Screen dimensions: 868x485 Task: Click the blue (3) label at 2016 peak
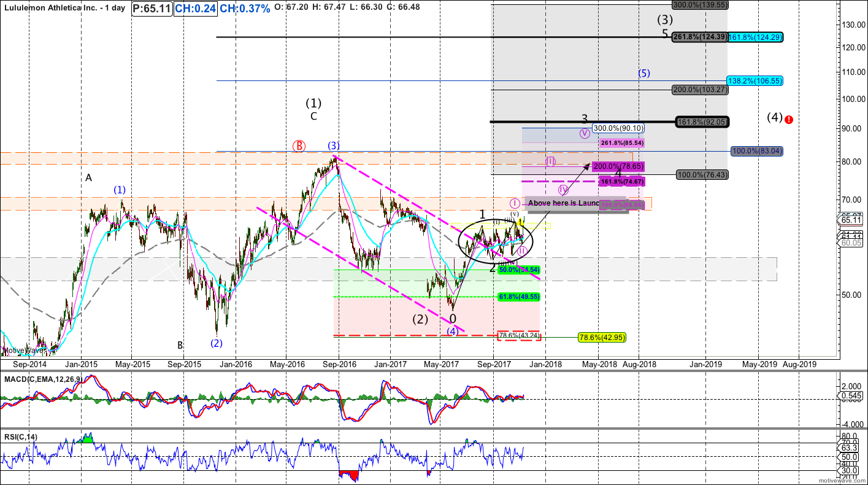(333, 146)
